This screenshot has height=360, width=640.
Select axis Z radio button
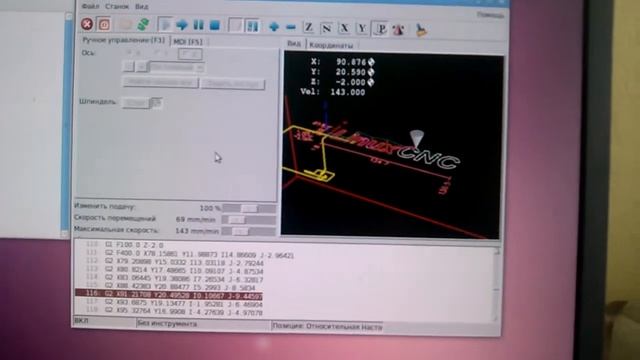pyautogui.click(x=190, y=54)
